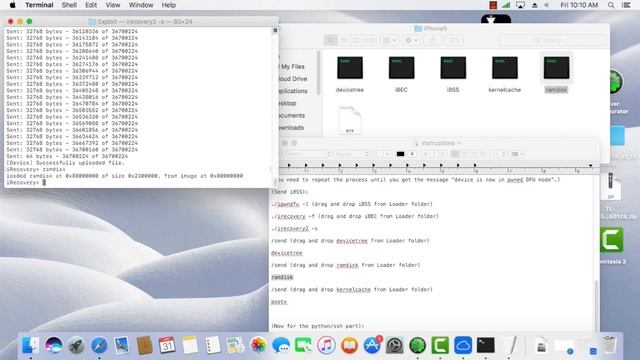This screenshot has width=640, height=360.
Task: Select the iBEC file icon
Action: point(401,68)
